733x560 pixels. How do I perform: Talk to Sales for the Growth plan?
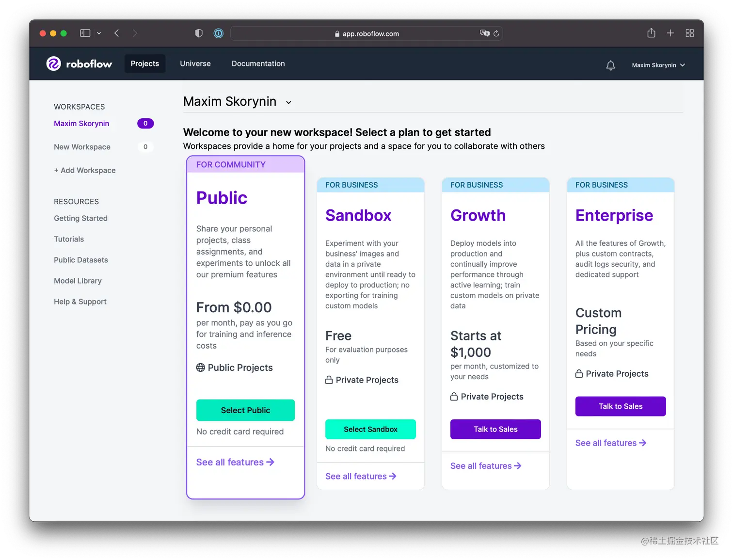click(495, 429)
